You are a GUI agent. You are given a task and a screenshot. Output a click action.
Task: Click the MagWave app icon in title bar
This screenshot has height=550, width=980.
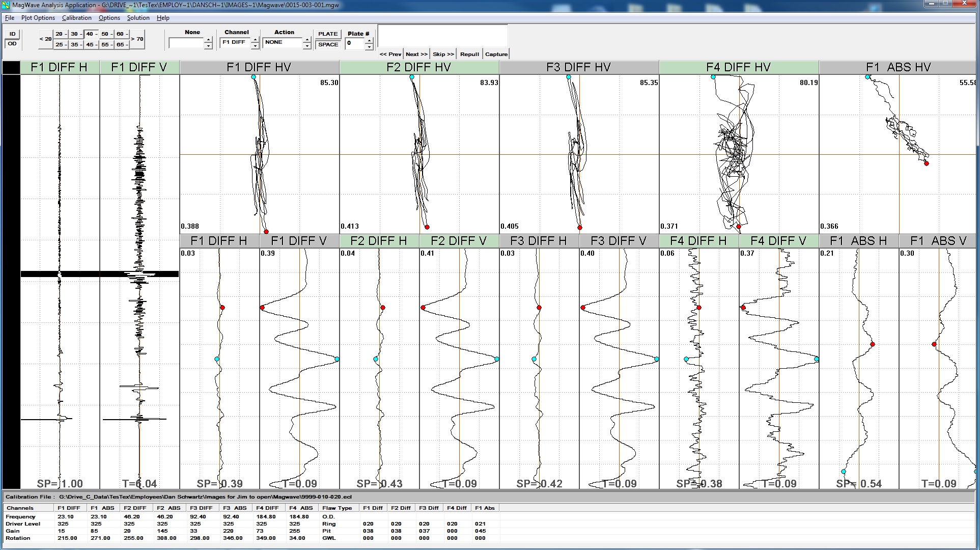point(5,5)
